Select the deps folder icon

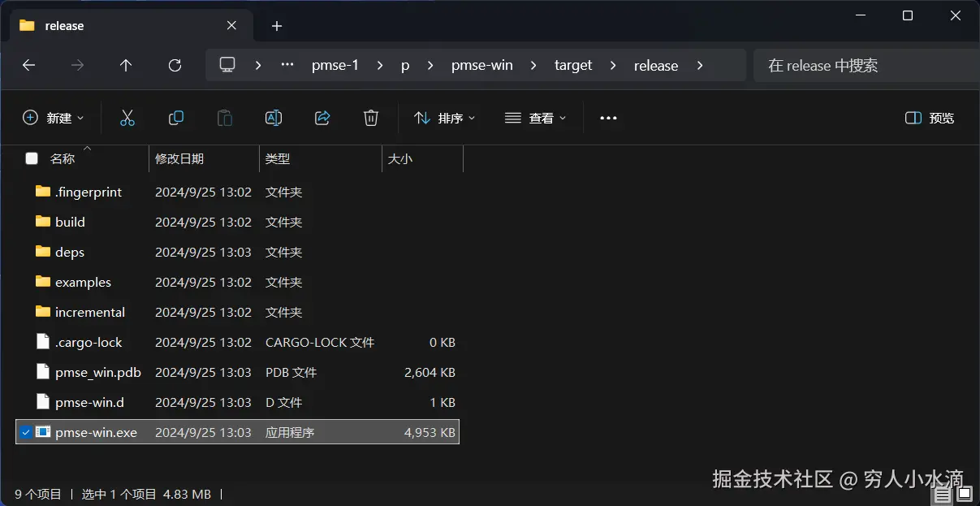pos(43,252)
